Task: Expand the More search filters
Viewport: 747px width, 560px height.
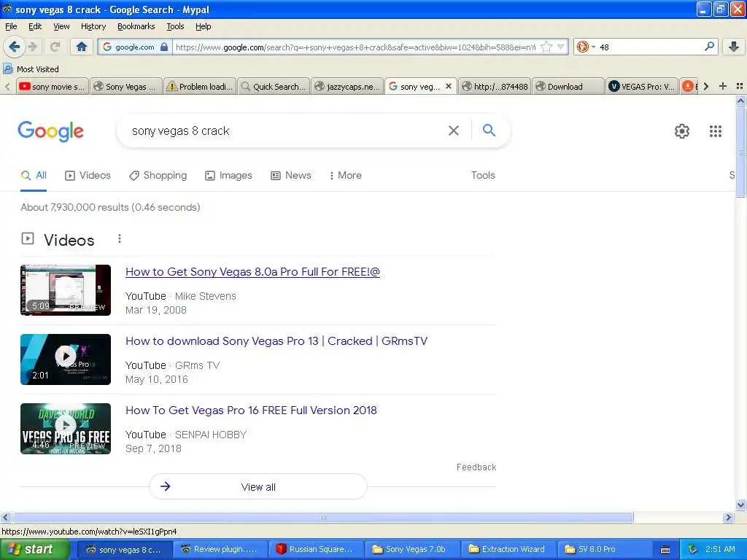Action: 346,175
